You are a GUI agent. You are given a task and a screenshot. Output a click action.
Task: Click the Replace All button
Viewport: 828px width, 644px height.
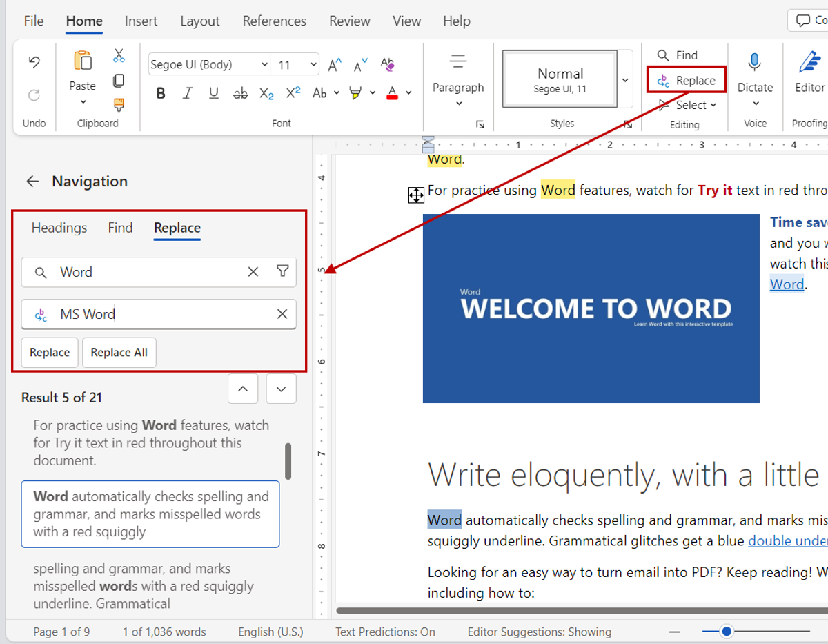(x=119, y=352)
